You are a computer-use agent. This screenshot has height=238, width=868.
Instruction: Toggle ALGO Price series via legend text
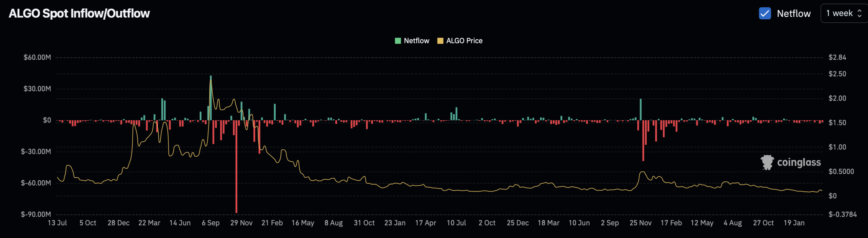[x=464, y=41]
